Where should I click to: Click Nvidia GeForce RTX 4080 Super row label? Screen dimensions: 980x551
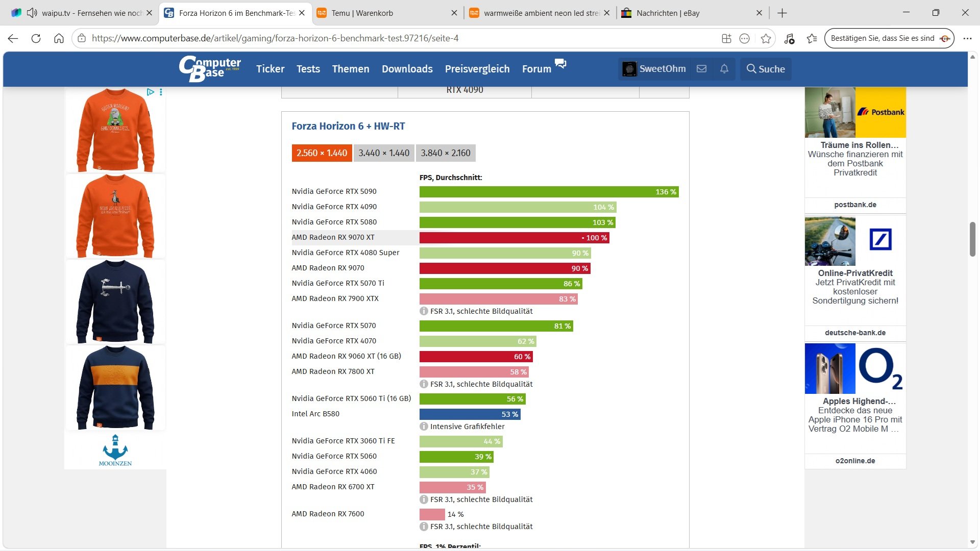tap(346, 253)
